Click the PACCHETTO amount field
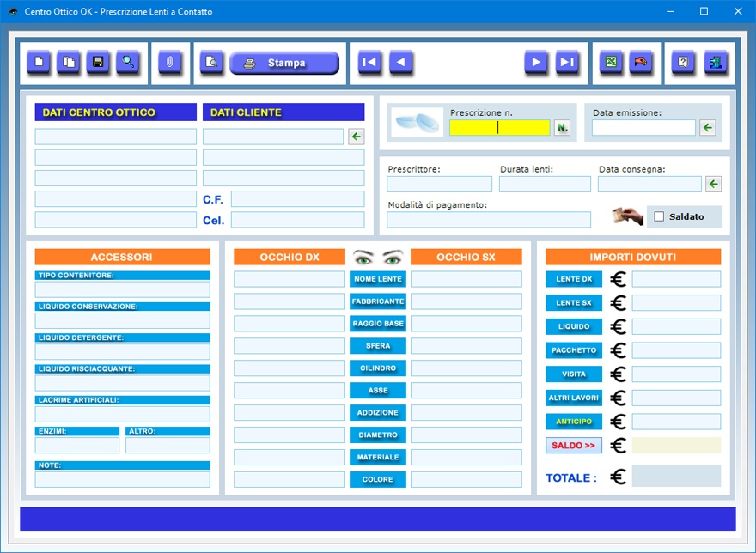 (x=676, y=350)
